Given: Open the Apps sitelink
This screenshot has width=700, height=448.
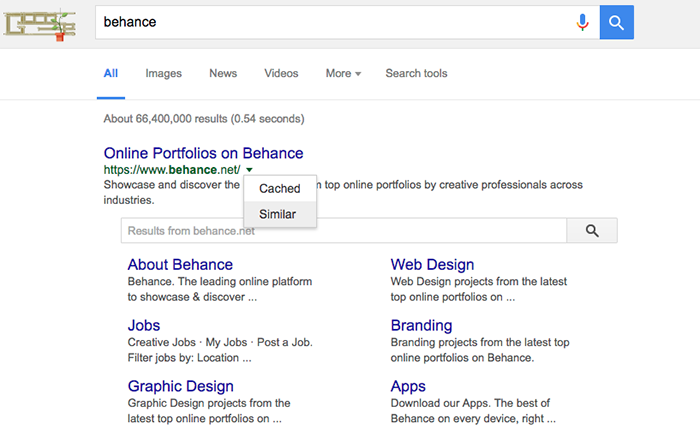Looking at the screenshot, I should tap(408, 386).
